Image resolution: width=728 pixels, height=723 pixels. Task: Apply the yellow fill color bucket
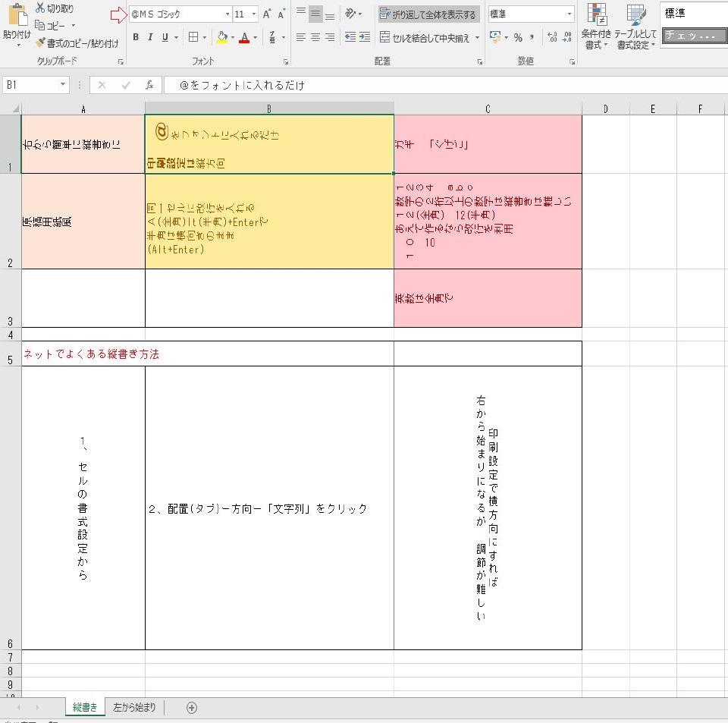222,37
